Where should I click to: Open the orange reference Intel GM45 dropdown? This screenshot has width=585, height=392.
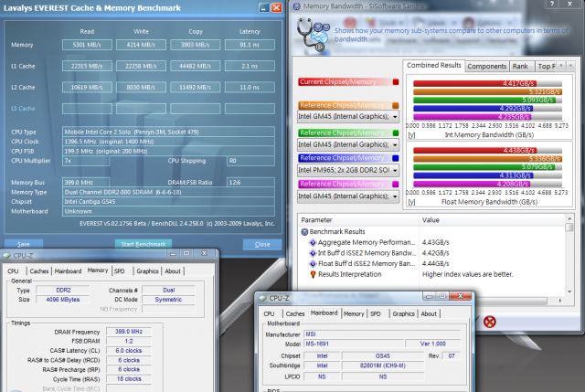pyautogui.click(x=347, y=117)
